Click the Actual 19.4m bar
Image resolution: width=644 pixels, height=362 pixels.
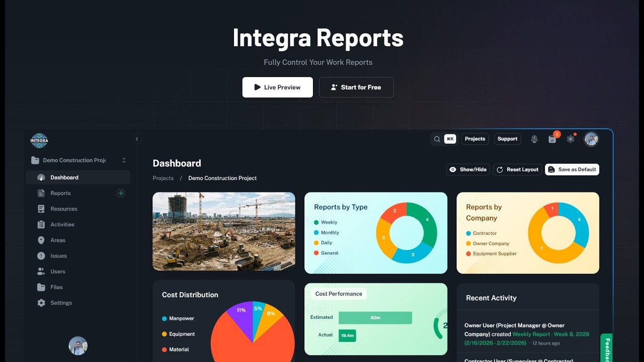(x=347, y=335)
